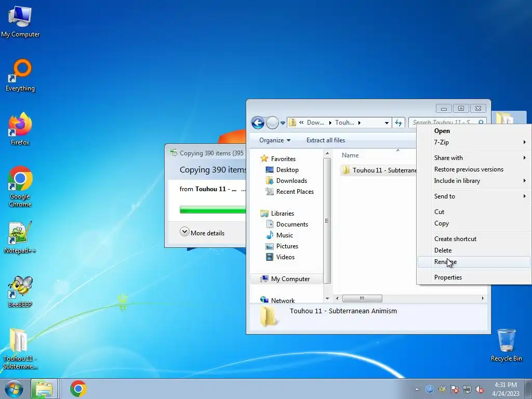
Task: Select Libraries in navigation pane
Action: [x=282, y=214]
